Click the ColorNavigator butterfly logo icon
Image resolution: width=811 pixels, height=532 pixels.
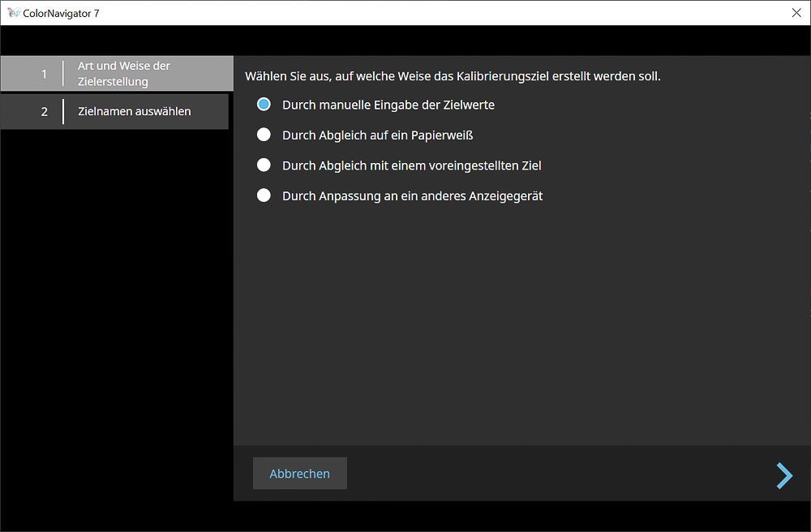(14, 13)
